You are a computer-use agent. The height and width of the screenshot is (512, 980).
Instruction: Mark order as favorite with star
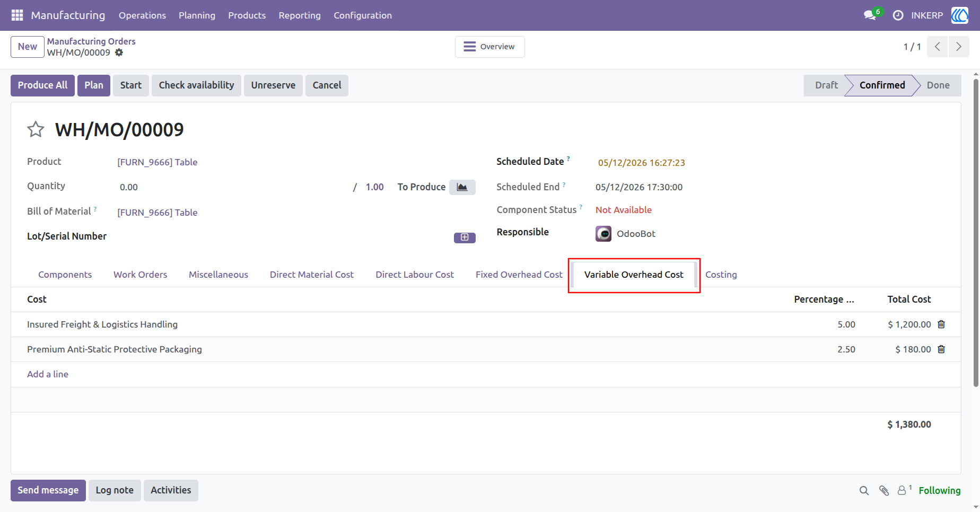click(x=36, y=129)
